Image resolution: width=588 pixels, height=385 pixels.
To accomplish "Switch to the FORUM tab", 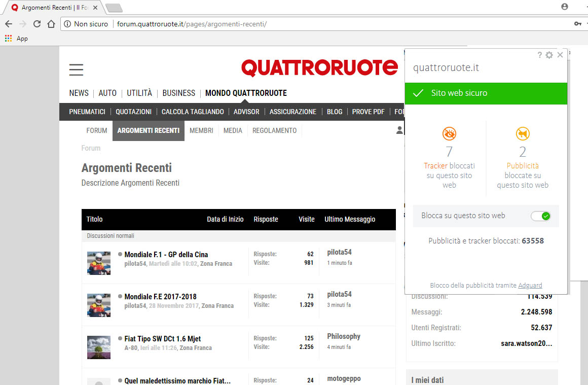I will pyautogui.click(x=97, y=130).
